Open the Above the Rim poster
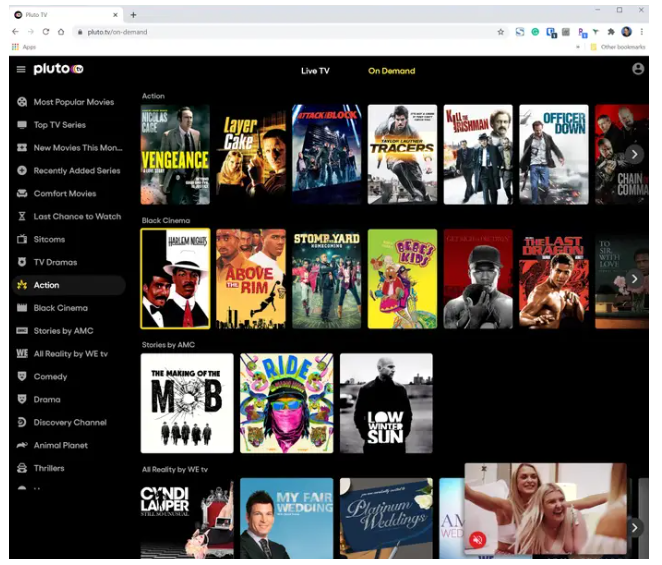The height and width of the screenshot is (565, 662). (251, 279)
